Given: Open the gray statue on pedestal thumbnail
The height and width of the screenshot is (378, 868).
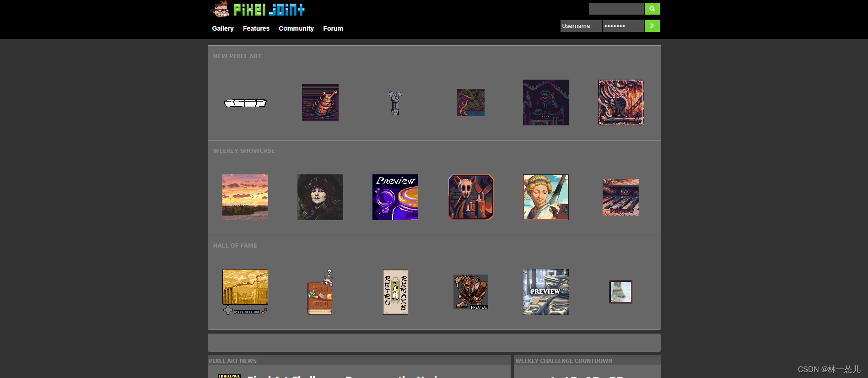Looking at the screenshot, I should point(395,103).
